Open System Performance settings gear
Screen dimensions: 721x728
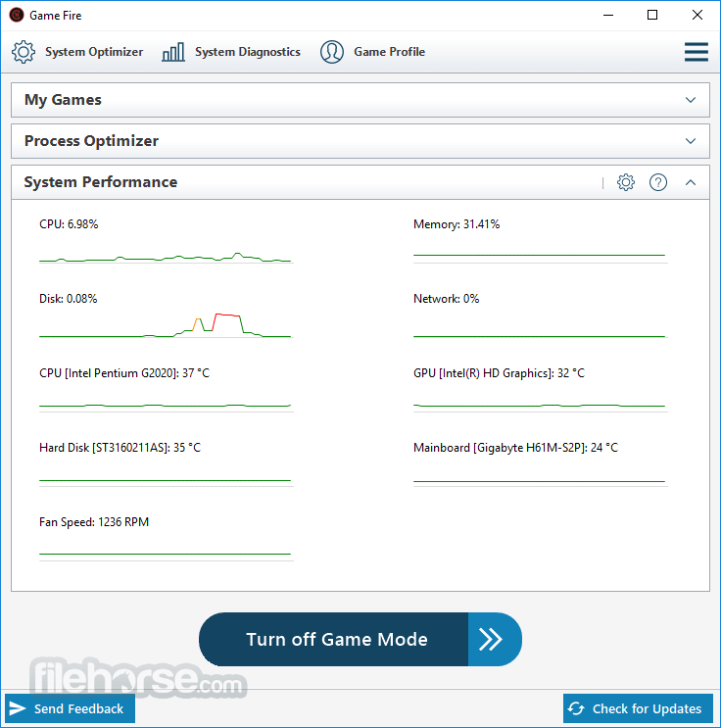[625, 182]
